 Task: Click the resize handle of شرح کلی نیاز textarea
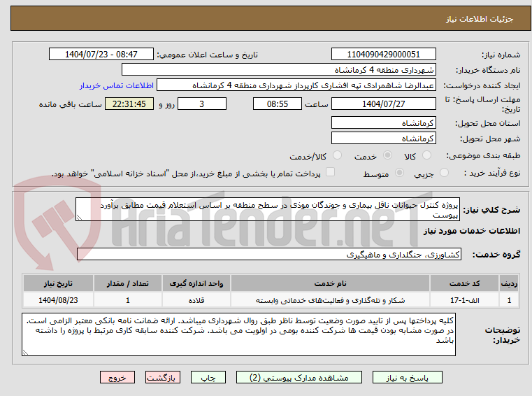tap(79, 218)
